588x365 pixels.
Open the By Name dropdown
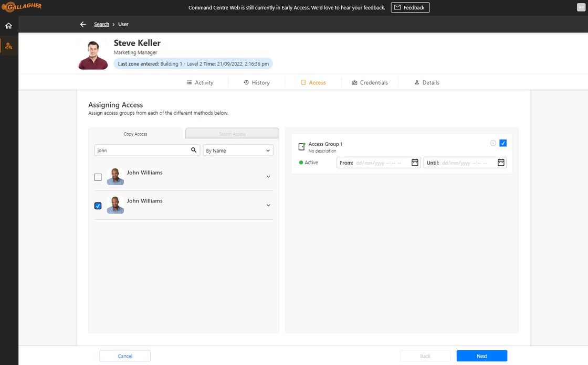click(238, 150)
